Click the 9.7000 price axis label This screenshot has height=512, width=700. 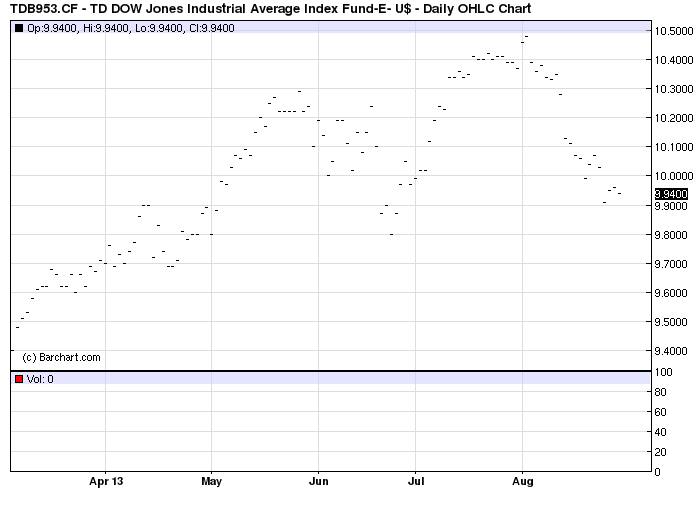671,264
